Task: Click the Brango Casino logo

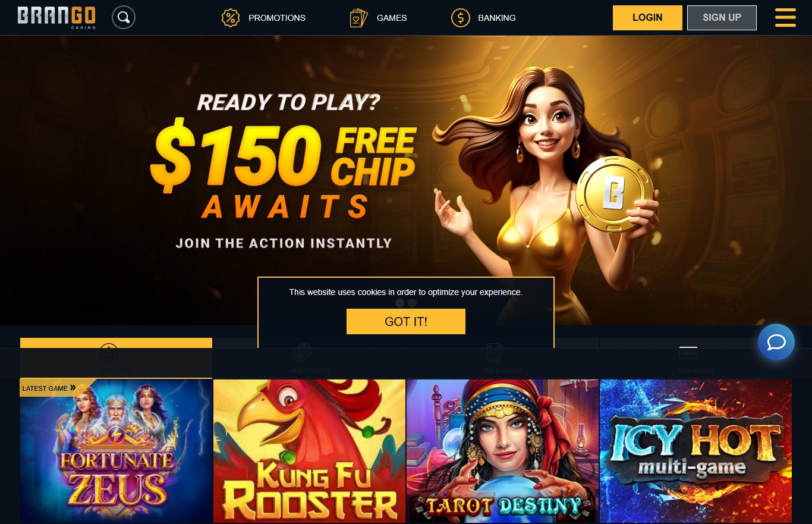Action: [x=56, y=17]
